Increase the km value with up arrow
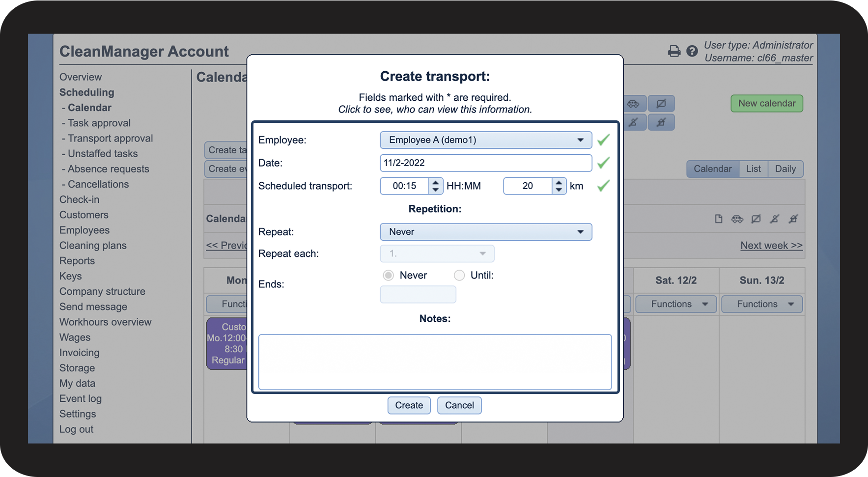The height and width of the screenshot is (477, 868). (x=559, y=182)
